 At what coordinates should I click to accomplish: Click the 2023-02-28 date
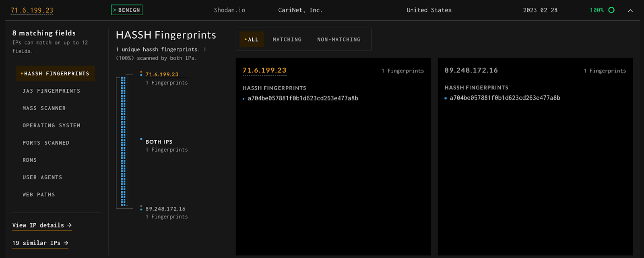(x=540, y=10)
